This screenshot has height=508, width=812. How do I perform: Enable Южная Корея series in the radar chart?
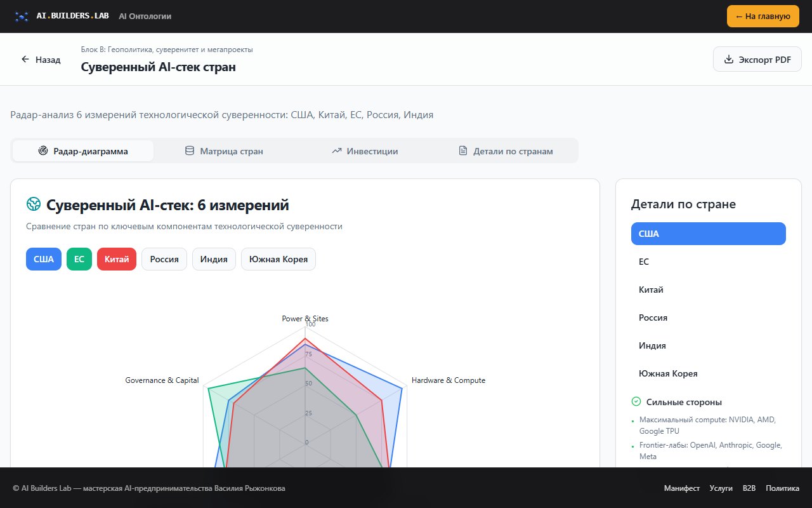point(278,259)
